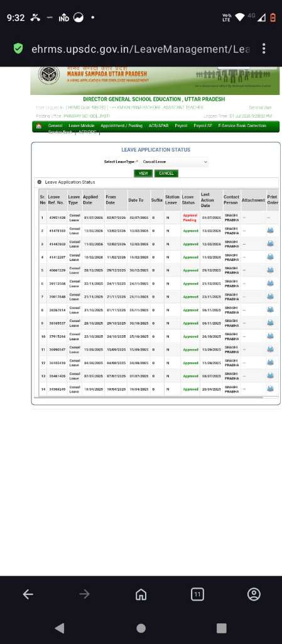Print the order for row 14

point(270,389)
